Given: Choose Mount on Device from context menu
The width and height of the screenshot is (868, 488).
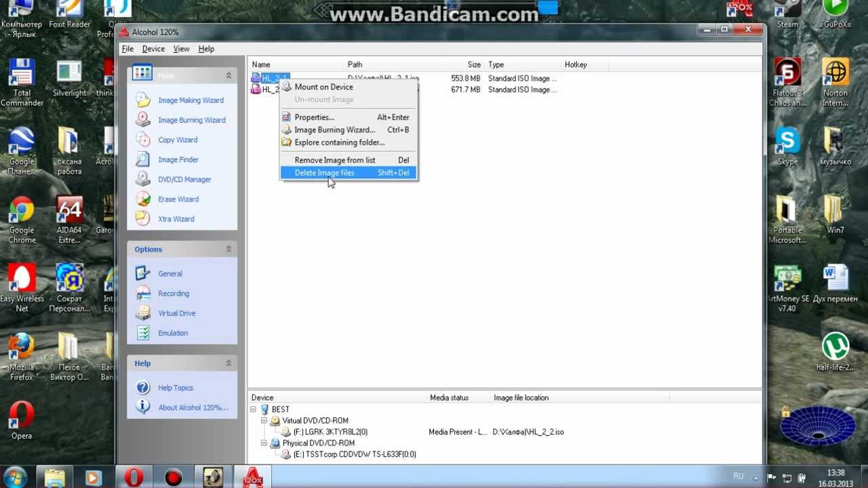Looking at the screenshot, I should 349,87.
